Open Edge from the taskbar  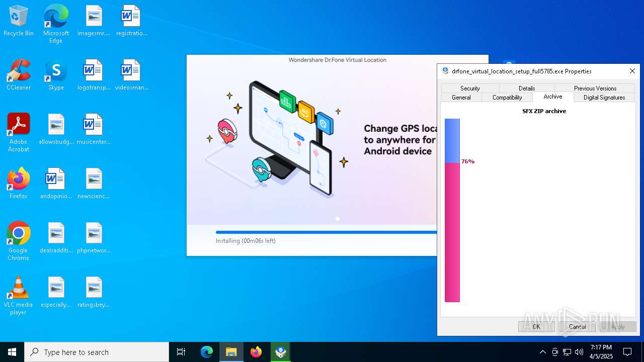(207, 352)
